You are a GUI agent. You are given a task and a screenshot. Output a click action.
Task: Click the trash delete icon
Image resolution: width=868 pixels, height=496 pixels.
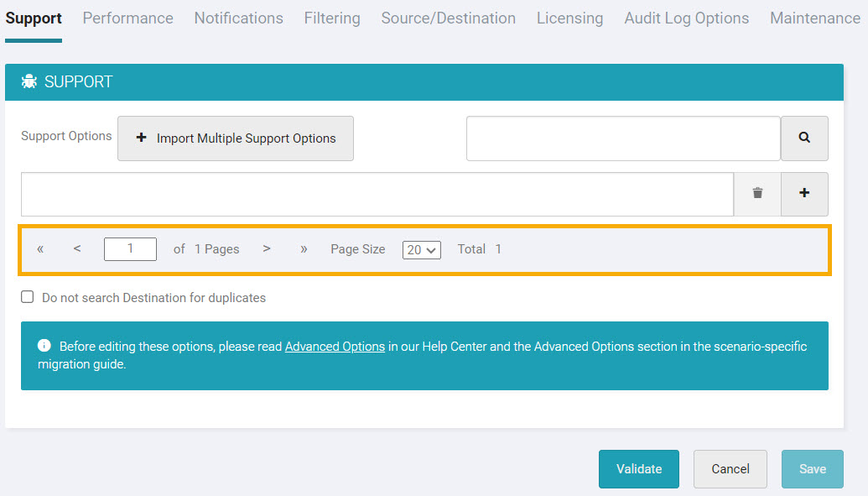[757, 194]
